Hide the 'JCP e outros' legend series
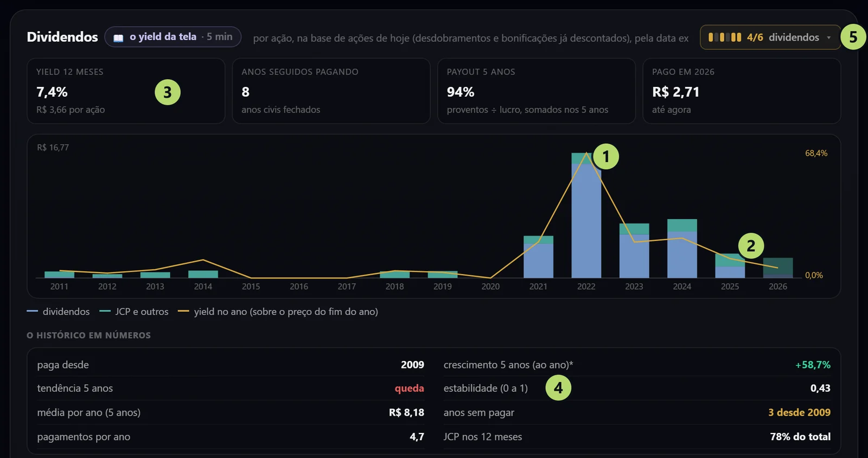Image resolution: width=868 pixels, height=458 pixels. coord(134,311)
